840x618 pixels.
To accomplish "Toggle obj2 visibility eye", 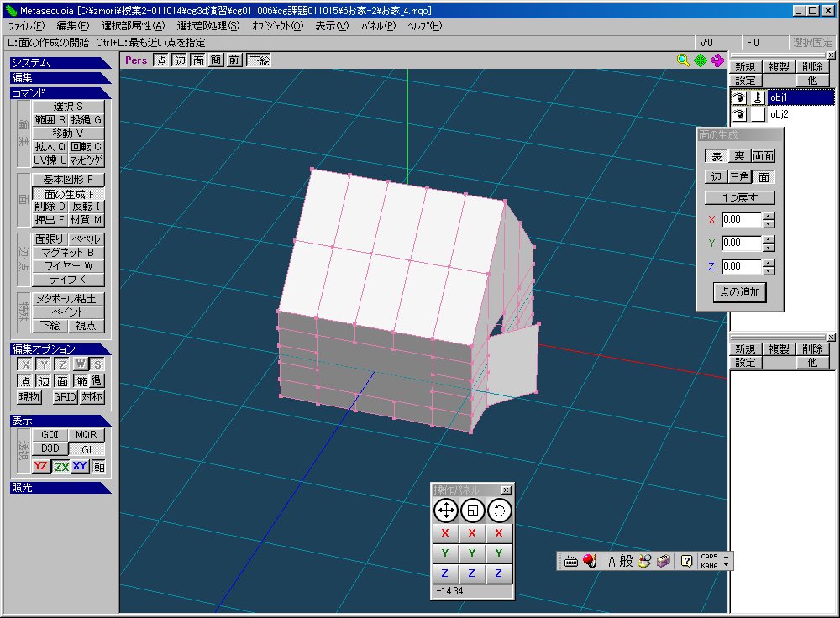I will [x=739, y=114].
